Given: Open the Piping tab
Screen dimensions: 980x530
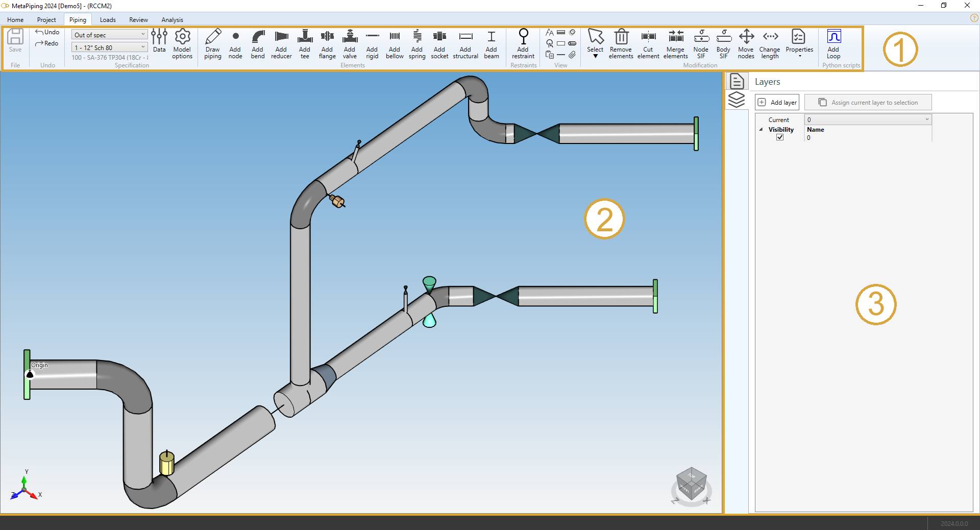Looking at the screenshot, I should pos(78,20).
